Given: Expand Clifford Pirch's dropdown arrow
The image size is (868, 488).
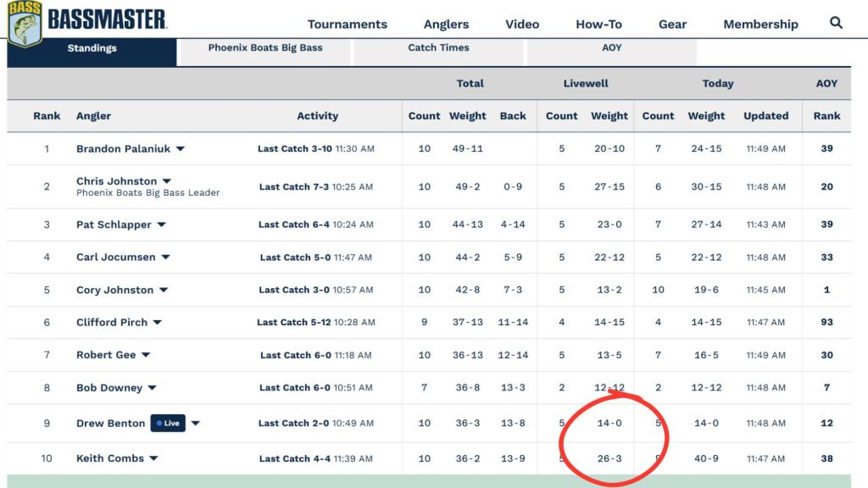Looking at the screenshot, I should (157, 323).
